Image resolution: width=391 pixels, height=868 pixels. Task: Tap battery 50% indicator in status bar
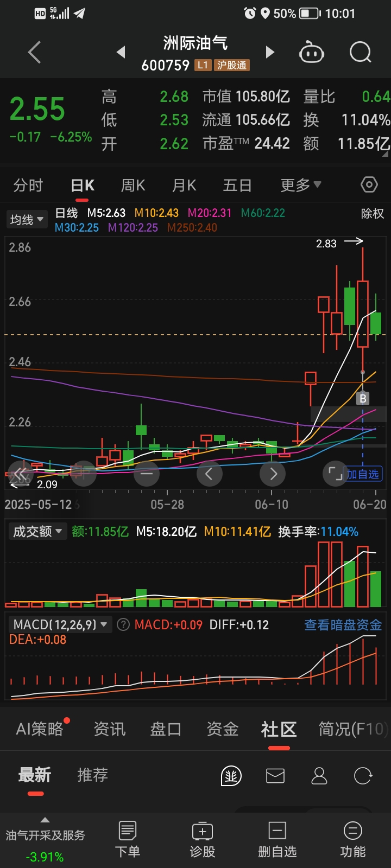[298, 13]
